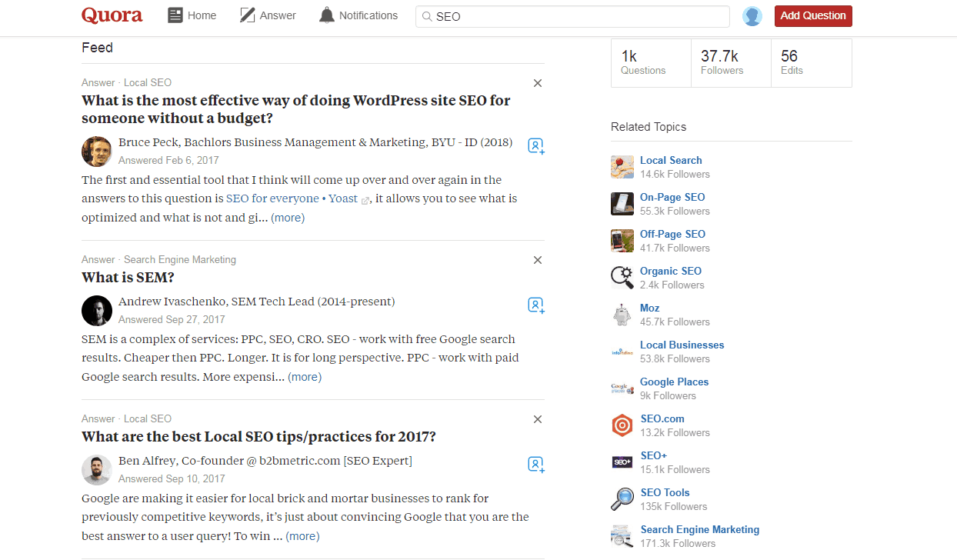Image resolution: width=957 pixels, height=560 pixels.
Task: Click the Local Search topic icon
Action: pos(622,167)
